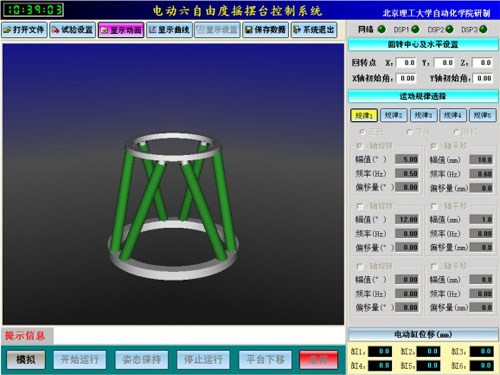Click the 开始运行 start running button
Image resolution: width=500 pixels, height=375 pixels.
pos(80,360)
